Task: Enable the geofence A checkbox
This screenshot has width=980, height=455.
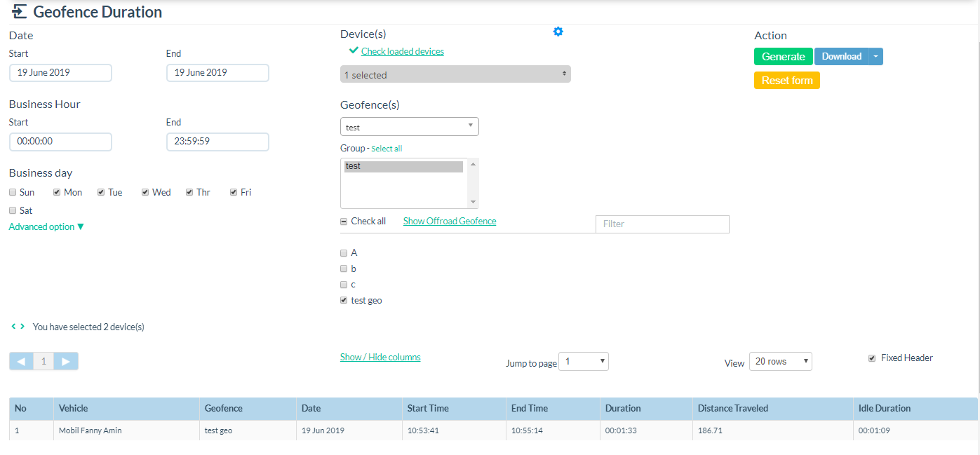Action: (x=344, y=252)
